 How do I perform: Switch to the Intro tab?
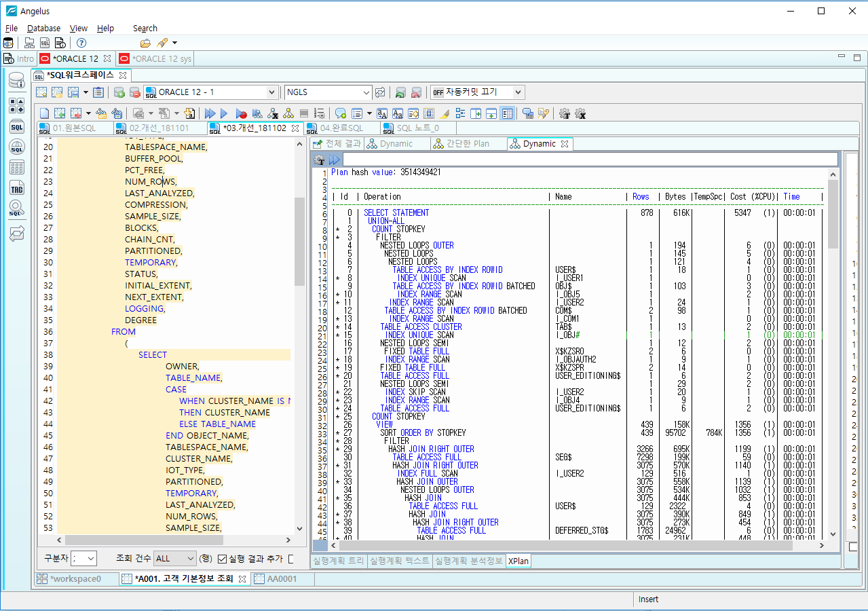[19, 59]
